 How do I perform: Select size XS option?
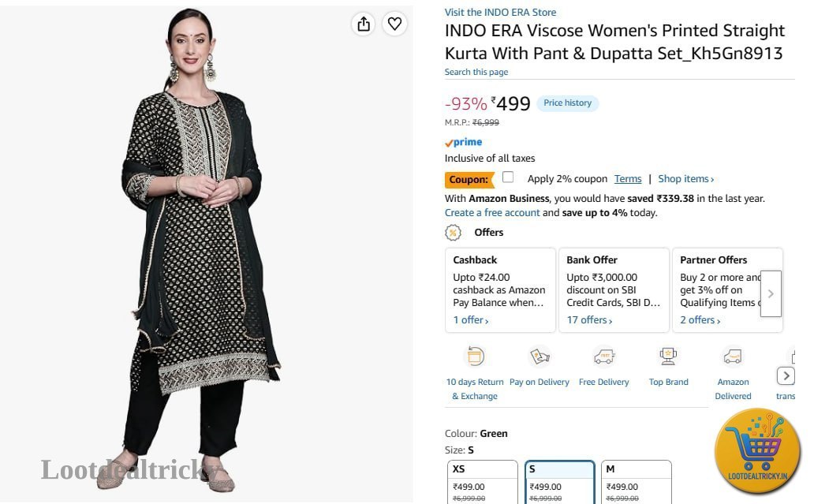(x=482, y=482)
